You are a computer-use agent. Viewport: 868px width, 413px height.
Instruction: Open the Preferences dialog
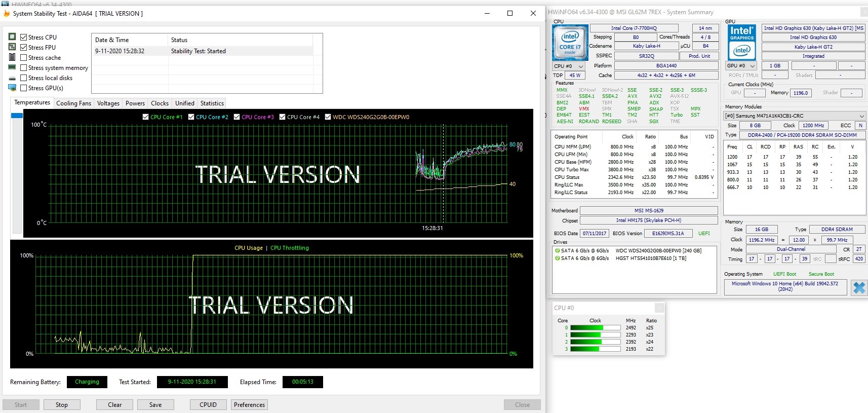[x=249, y=405]
